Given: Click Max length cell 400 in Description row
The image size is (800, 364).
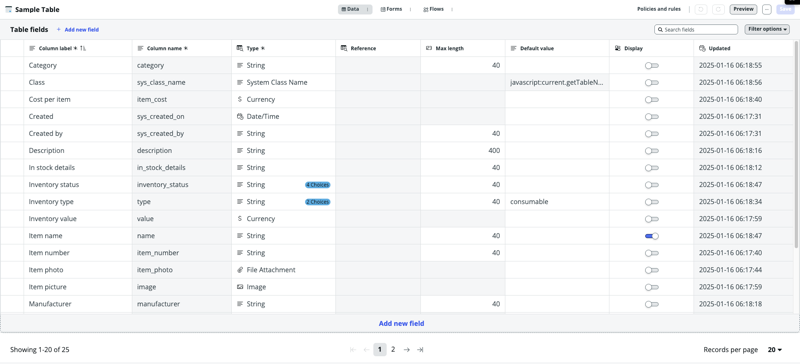Looking at the screenshot, I should click(463, 151).
